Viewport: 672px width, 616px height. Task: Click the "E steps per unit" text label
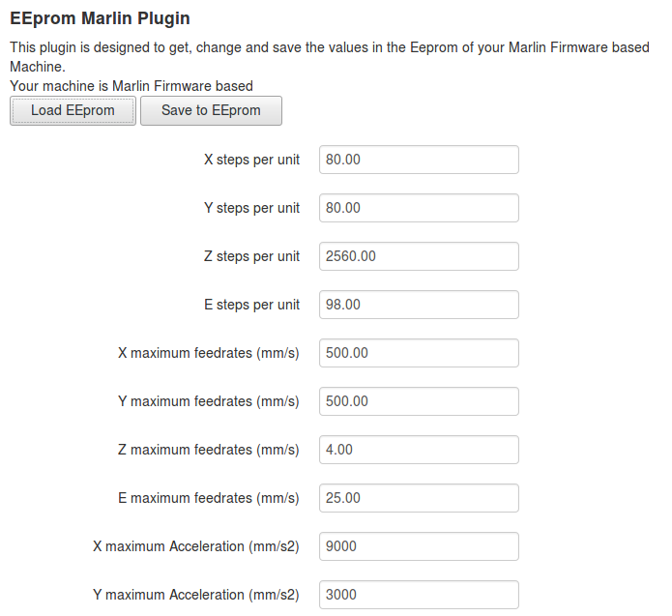pyautogui.click(x=251, y=305)
